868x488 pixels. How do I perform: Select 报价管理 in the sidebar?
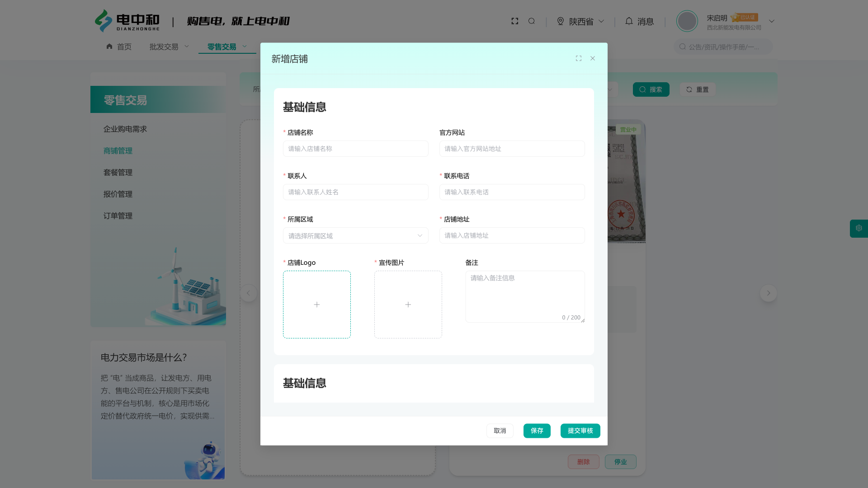[118, 194]
